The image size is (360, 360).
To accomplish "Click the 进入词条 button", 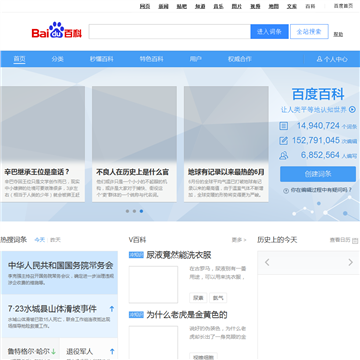I will click(x=269, y=32).
